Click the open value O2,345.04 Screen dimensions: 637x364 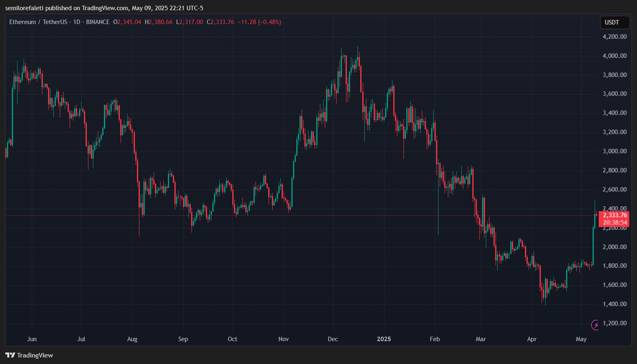(x=127, y=22)
